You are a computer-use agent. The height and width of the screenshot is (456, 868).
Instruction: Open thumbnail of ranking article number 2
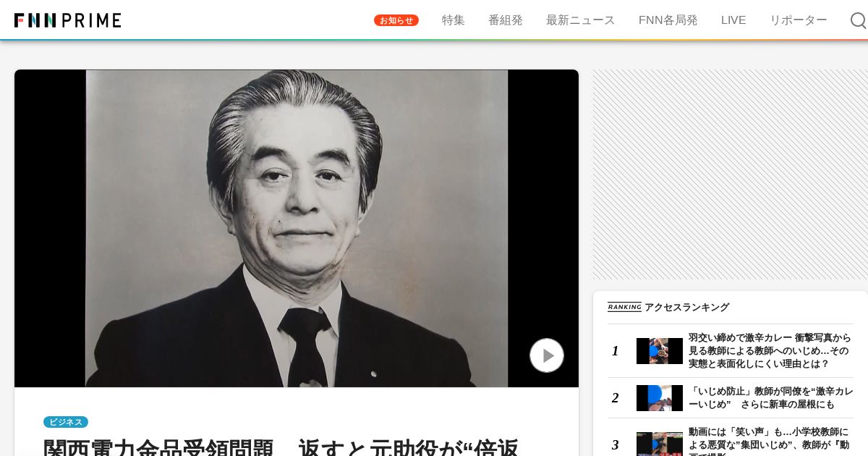tap(660, 398)
